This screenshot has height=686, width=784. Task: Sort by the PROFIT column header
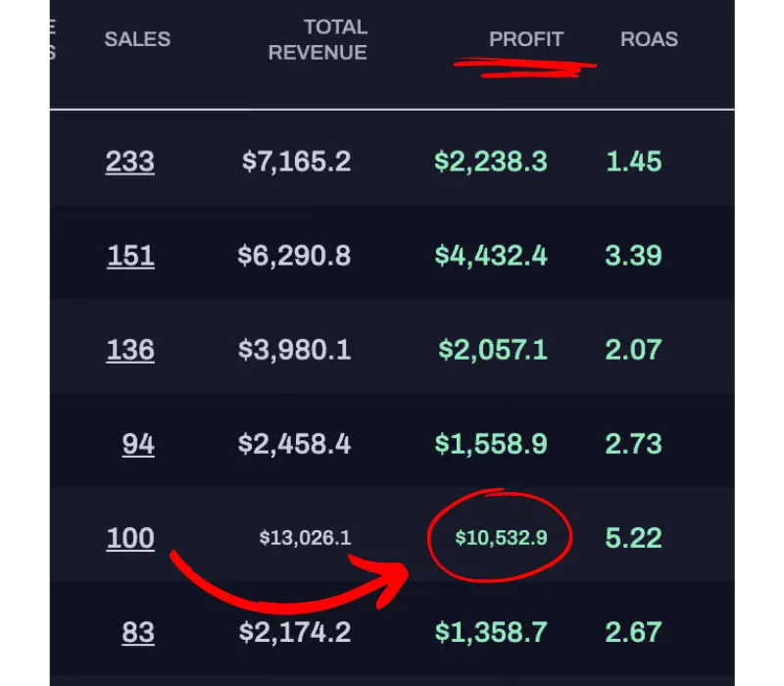(526, 39)
